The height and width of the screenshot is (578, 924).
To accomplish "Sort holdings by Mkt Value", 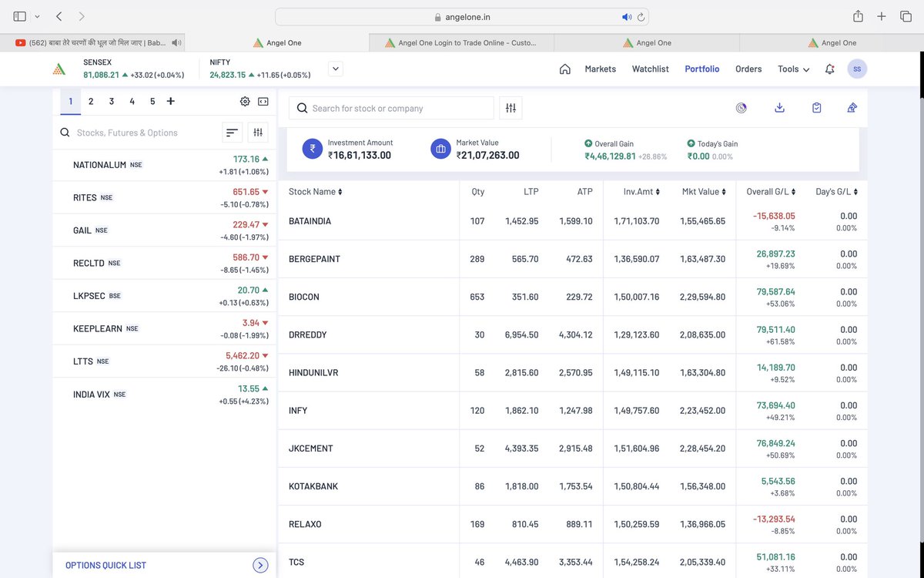I will pos(704,191).
